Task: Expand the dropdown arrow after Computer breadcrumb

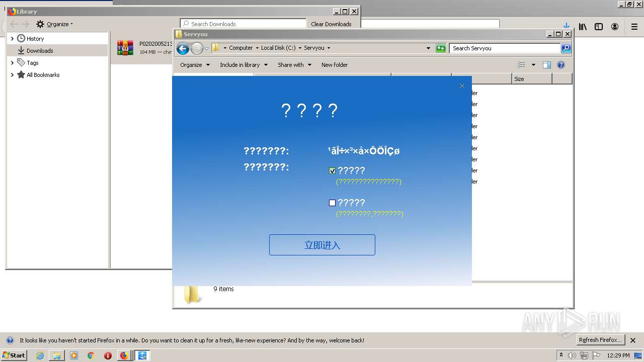Action: click(257, 48)
